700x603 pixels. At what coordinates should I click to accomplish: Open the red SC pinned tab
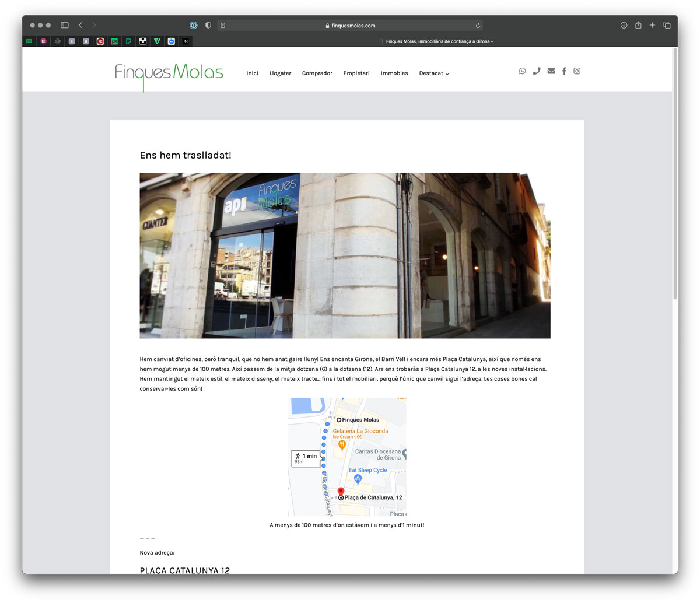tap(100, 41)
